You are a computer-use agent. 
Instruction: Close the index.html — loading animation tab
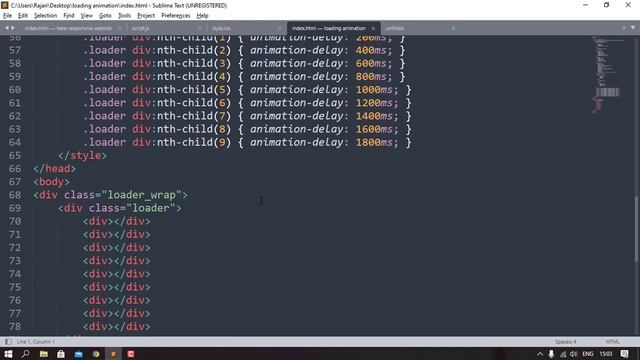pos(373,28)
